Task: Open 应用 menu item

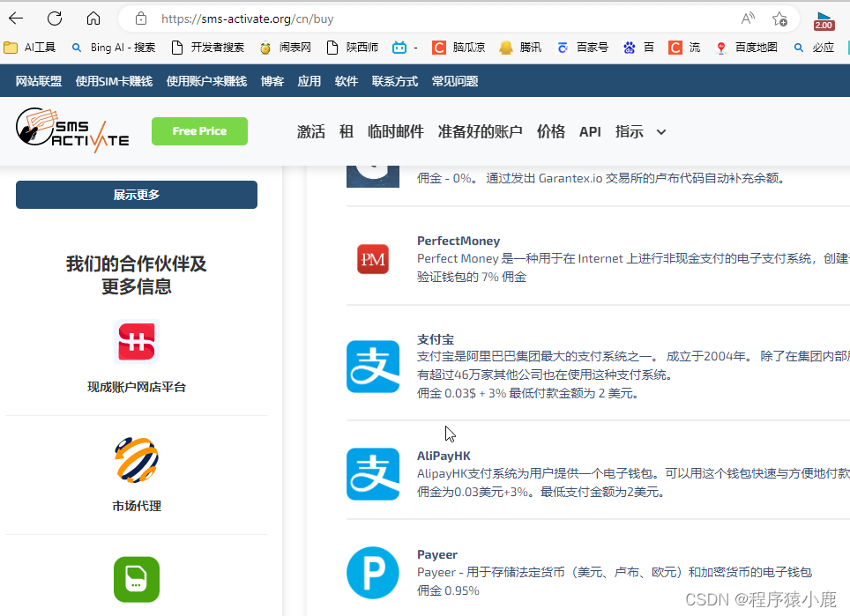Action: coord(309,81)
